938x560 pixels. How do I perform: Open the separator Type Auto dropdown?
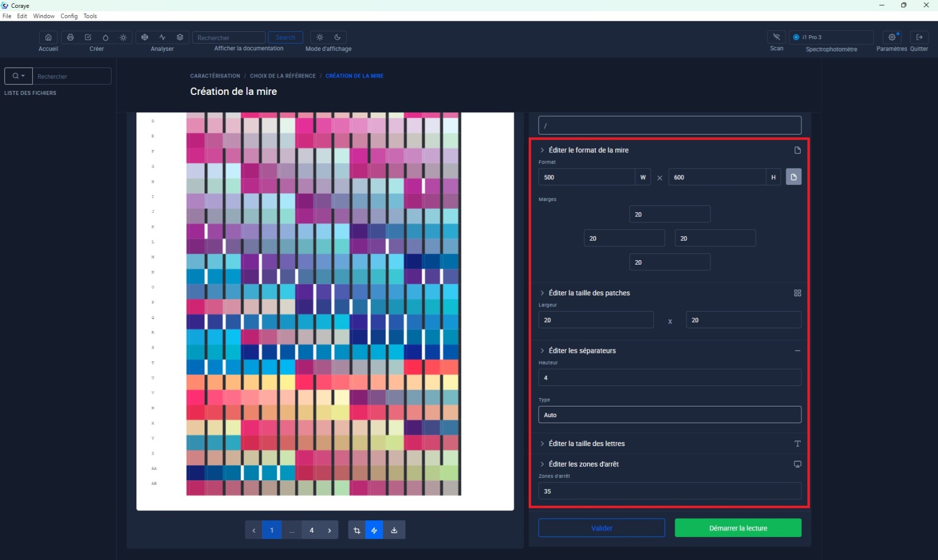pyautogui.click(x=669, y=415)
